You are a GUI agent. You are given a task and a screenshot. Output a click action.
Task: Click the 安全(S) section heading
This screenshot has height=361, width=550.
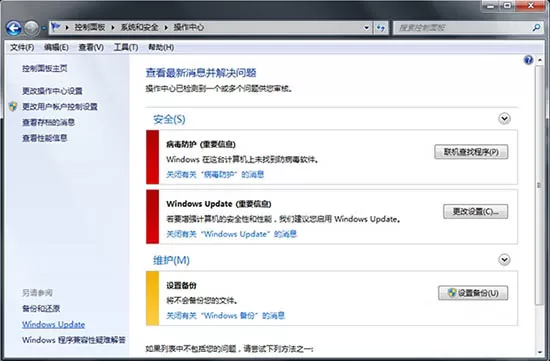[x=169, y=119]
